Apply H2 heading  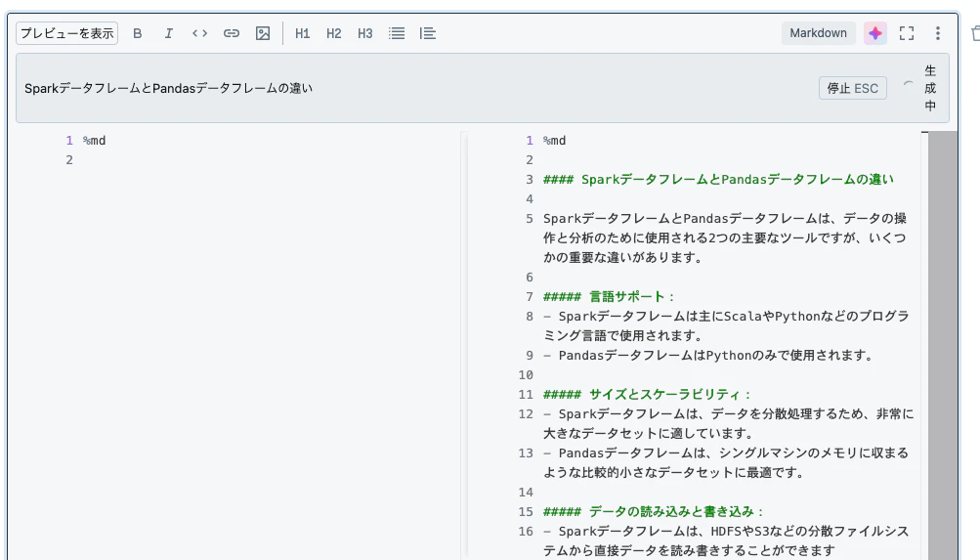pos(334,34)
